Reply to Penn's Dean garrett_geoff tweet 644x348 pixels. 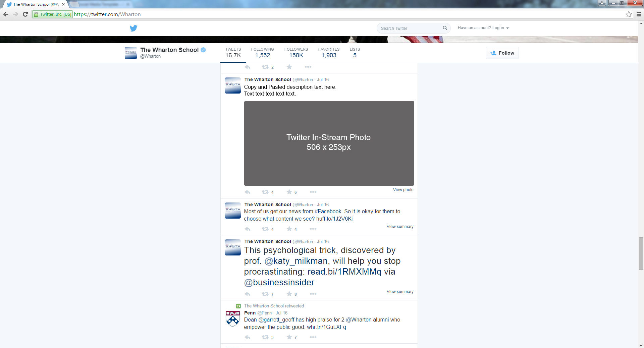(248, 337)
